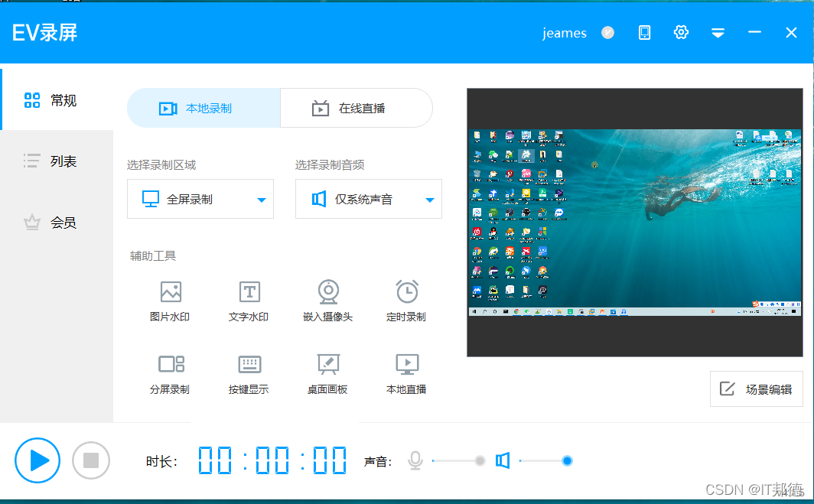The height and width of the screenshot is (504, 814).
Task: Open the 定时录制 scheduled recording tool
Action: point(406,301)
